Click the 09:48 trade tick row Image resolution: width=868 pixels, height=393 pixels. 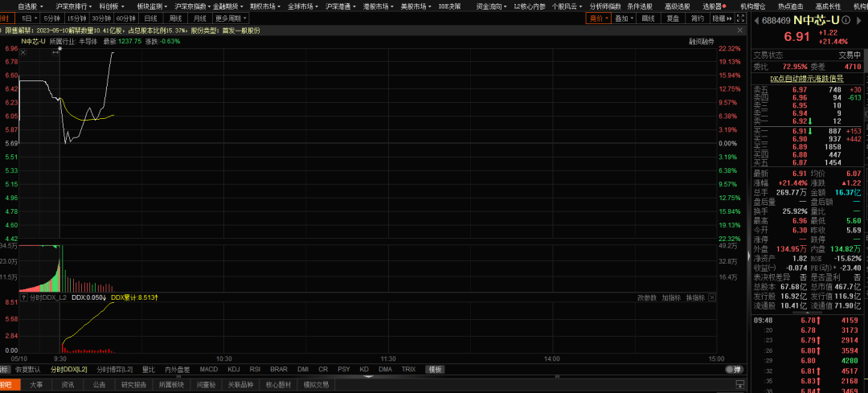click(807, 320)
